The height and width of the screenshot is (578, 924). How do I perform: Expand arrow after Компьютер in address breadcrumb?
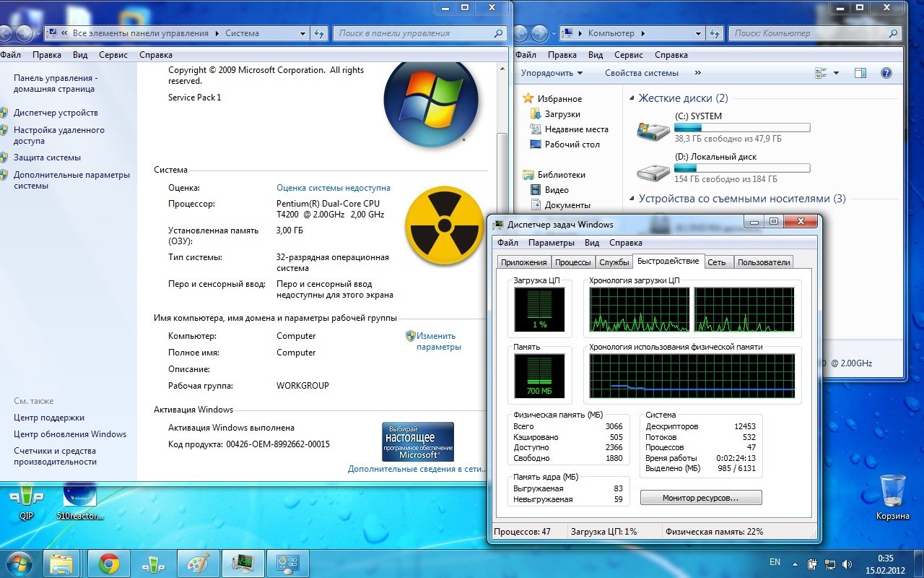[642, 33]
